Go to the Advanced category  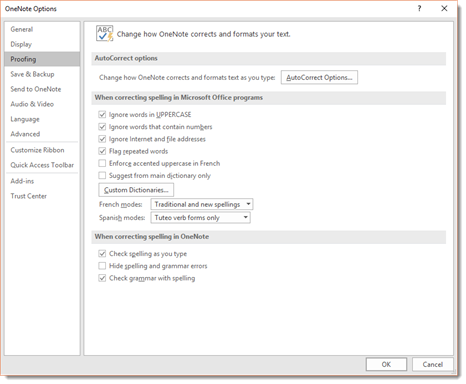click(x=42, y=134)
